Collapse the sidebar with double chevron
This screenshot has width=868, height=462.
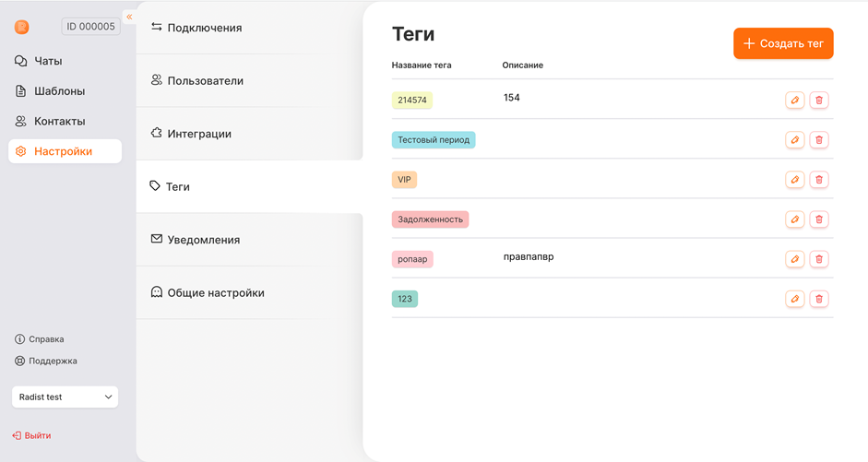click(129, 17)
